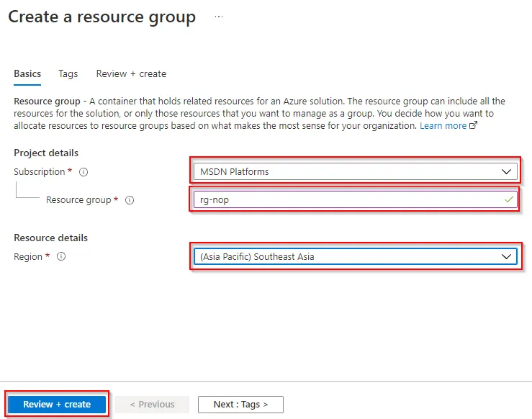This screenshot has height=419, width=532.
Task: Click the Subscription info icon
Action: tap(84, 172)
